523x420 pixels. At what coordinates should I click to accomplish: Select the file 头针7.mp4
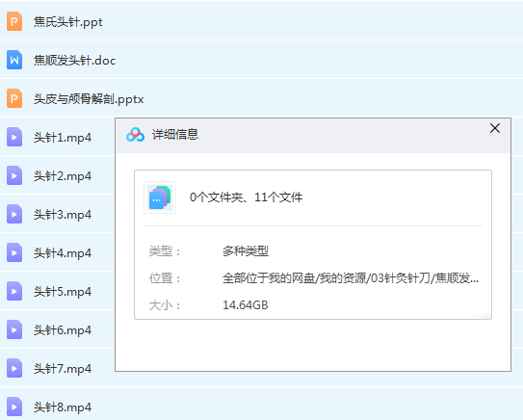[63, 369]
